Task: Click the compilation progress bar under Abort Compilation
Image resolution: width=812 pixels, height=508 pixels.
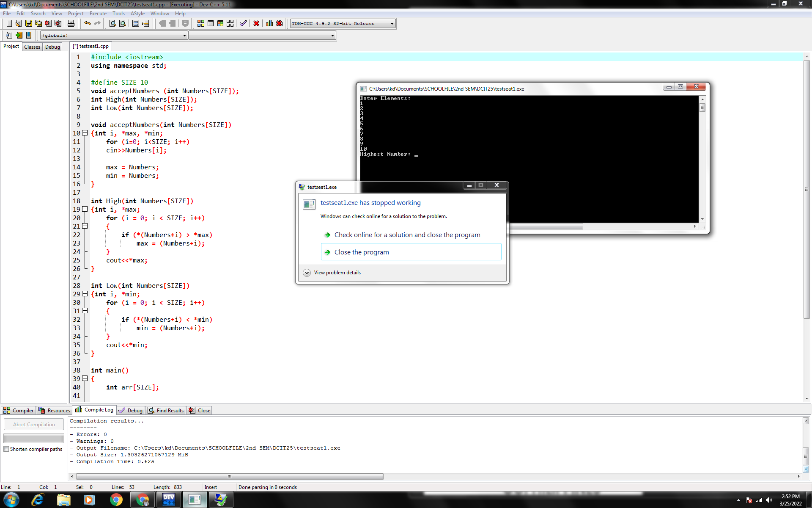Action: 34,438
